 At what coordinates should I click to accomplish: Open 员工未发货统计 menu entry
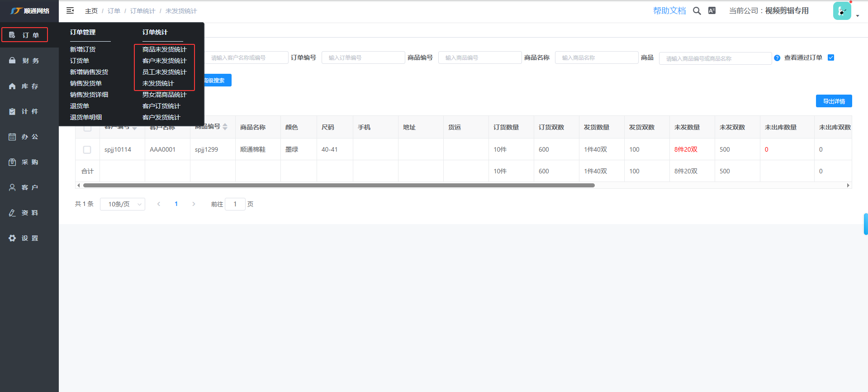[164, 72]
